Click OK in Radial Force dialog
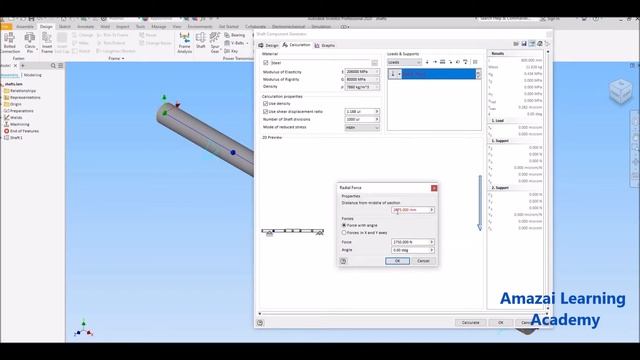The height and width of the screenshot is (360, 640). tap(397, 261)
